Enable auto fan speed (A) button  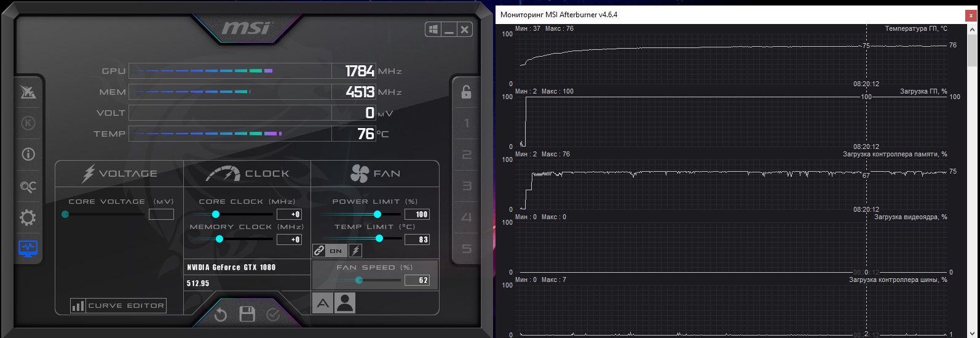coord(323,303)
